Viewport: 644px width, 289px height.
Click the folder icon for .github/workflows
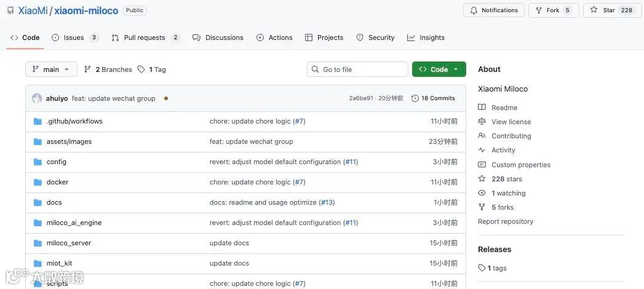coord(38,122)
